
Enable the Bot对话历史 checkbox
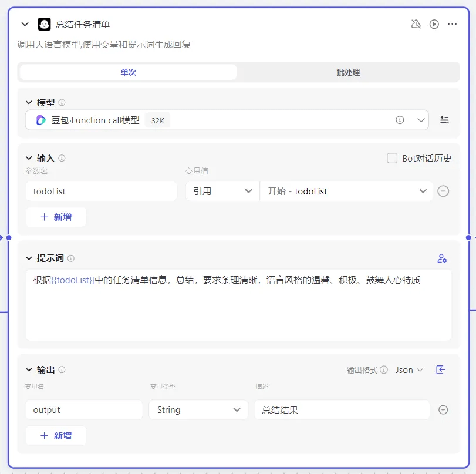[x=392, y=158]
